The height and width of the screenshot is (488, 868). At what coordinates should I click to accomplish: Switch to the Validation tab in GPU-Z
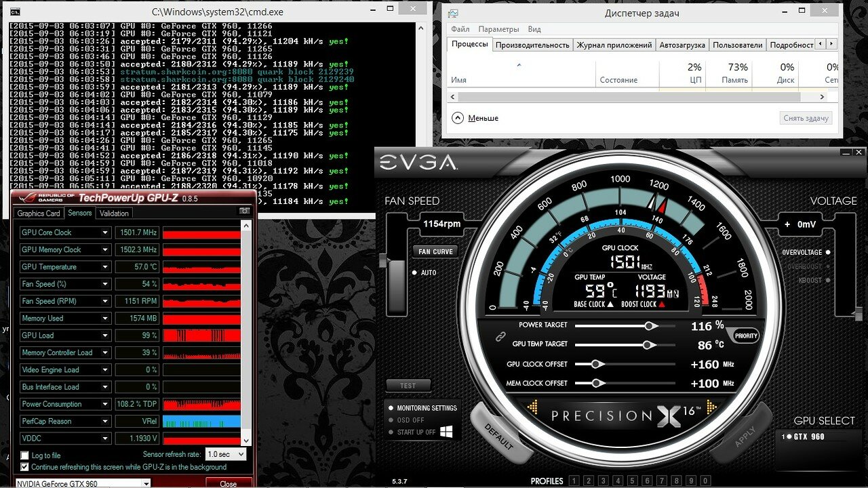114,213
